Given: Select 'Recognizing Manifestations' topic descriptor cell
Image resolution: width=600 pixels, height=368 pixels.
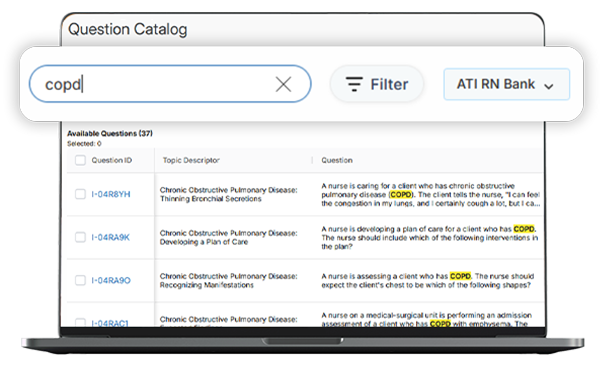Looking at the screenshot, I should [228, 281].
